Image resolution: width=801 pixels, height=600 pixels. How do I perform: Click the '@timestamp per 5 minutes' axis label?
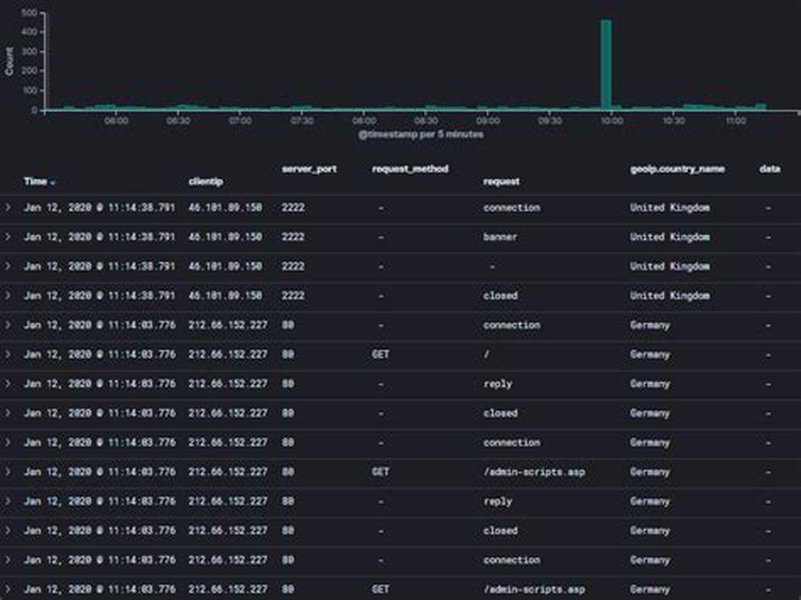click(420, 134)
